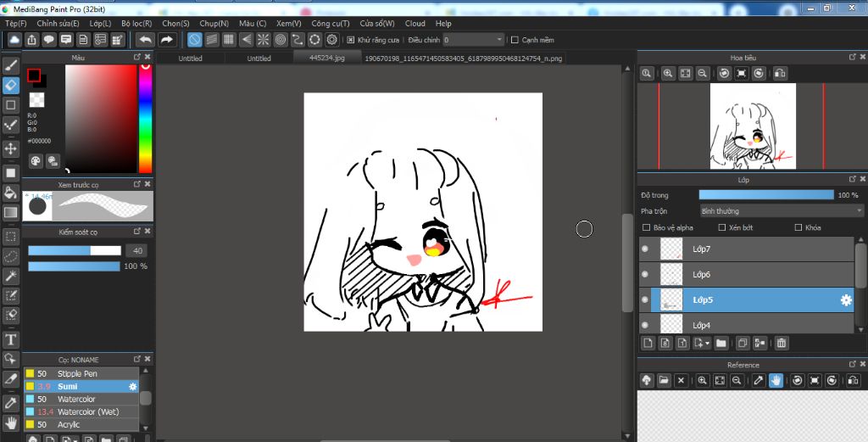Screen dimensions: 868x442
Task: Switch to the 190670198 png tab
Action: [464, 59]
